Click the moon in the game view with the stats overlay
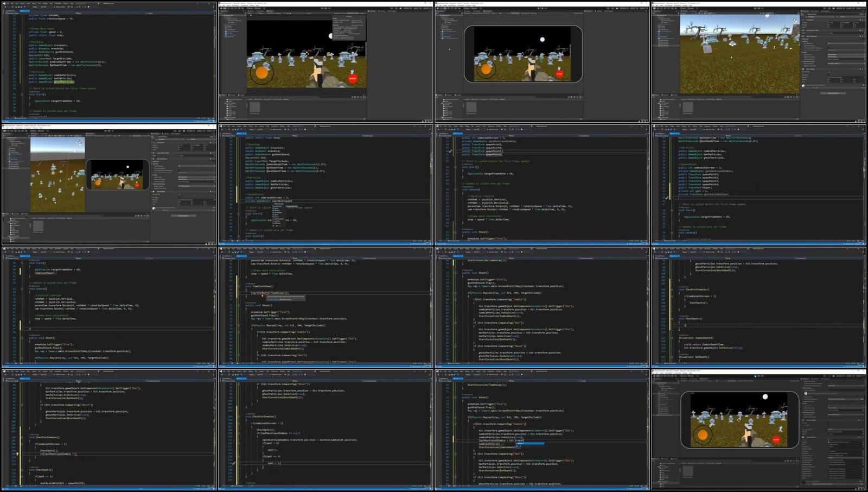The image size is (868, 492). click(330, 36)
